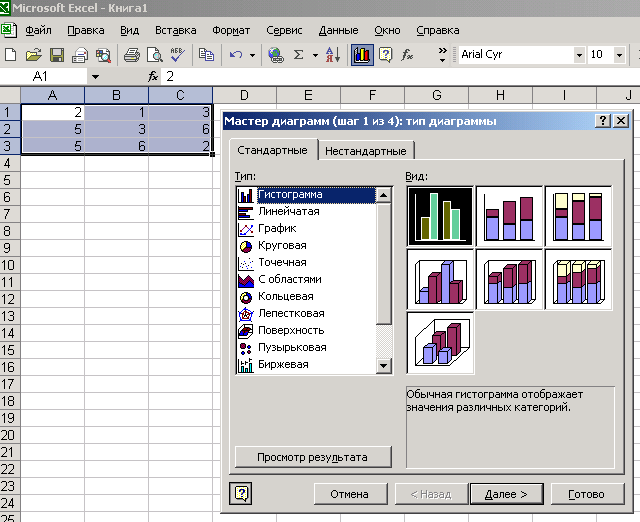This screenshot has height=522, width=640.
Task: Select Поверхность chart type
Action: tap(306, 331)
